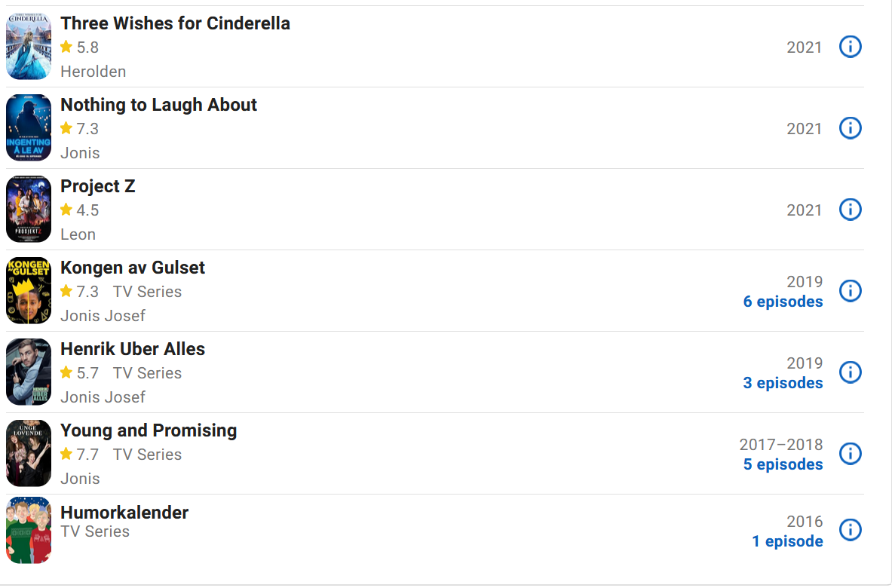
Task: Open the Henrik Uber Alles poster thumbnail
Action: (x=29, y=372)
